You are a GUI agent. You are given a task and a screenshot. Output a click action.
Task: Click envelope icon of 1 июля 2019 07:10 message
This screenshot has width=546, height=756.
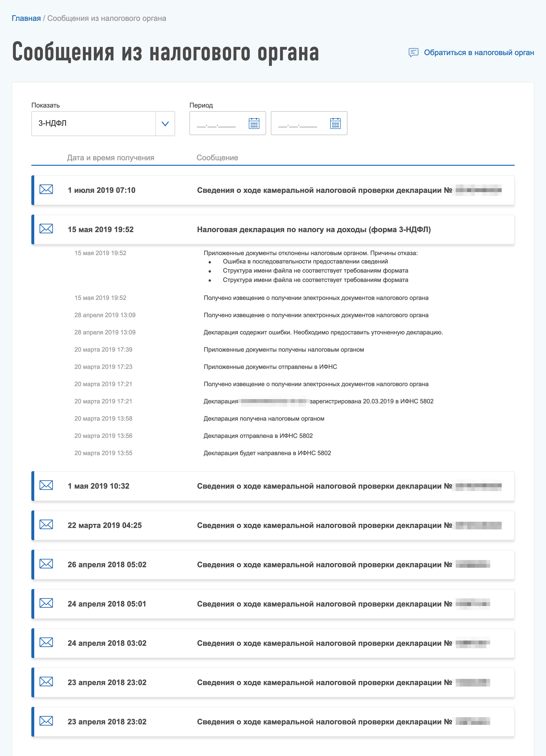pyautogui.click(x=46, y=190)
